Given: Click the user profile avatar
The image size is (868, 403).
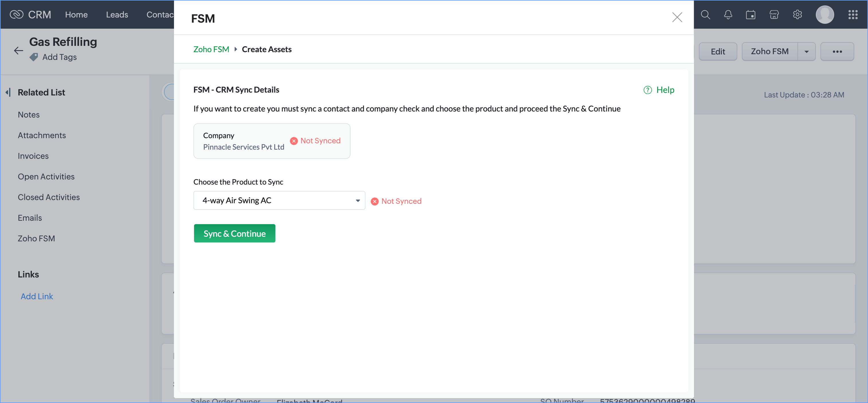Looking at the screenshot, I should click(x=824, y=15).
